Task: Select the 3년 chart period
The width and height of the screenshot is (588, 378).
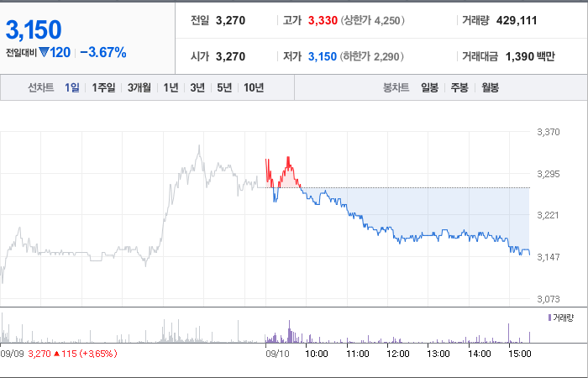Action: click(x=197, y=87)
